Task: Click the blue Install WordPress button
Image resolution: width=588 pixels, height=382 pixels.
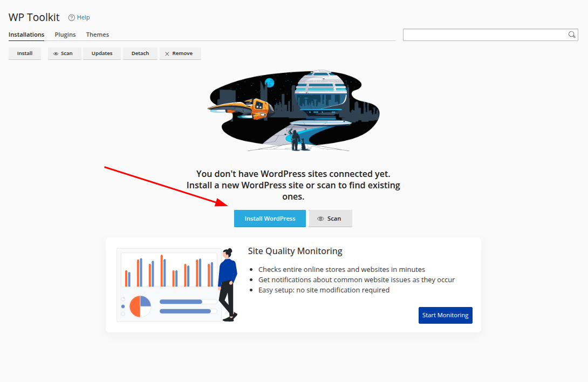Action: [x=270, y=219]
